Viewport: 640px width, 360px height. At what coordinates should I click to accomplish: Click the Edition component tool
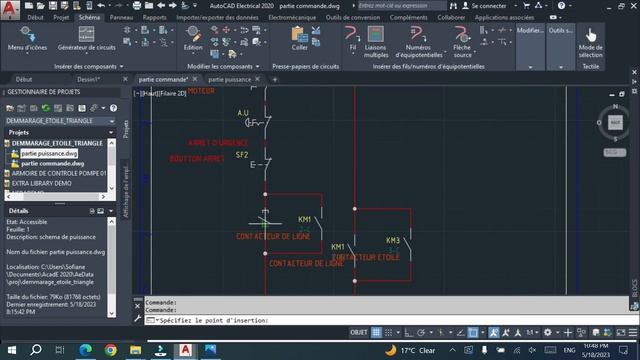click(x=193, y=40)
